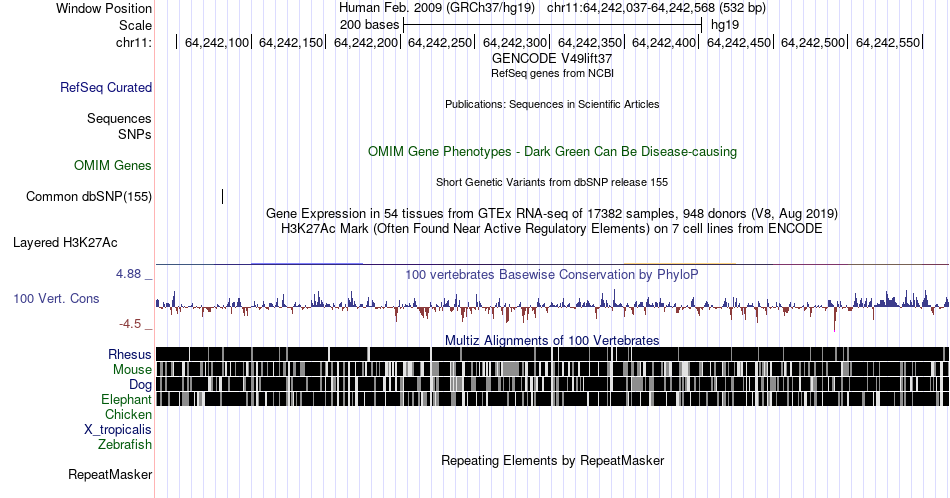Image resolution: width=950 pixels, height=498 pixels.
Task: Click the H3K27Ac Mark ENCODE track title
Action: pyautogui.click(x=552, y=228)
